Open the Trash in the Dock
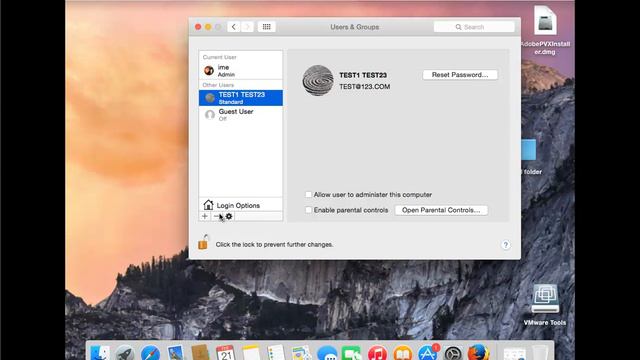 tap(540, 352)
